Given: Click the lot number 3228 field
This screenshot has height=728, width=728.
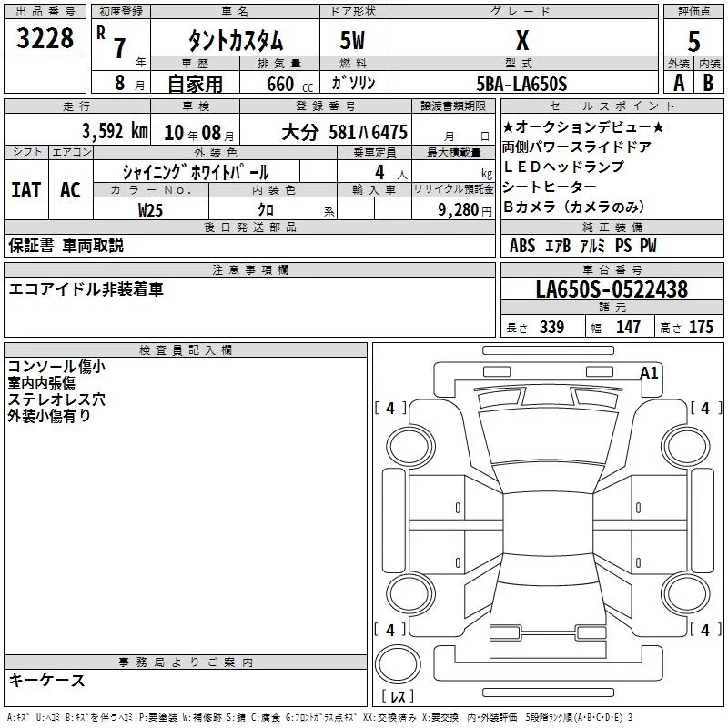Looking at the screenshot, I should pyautogui.click(x=45, y=37).
